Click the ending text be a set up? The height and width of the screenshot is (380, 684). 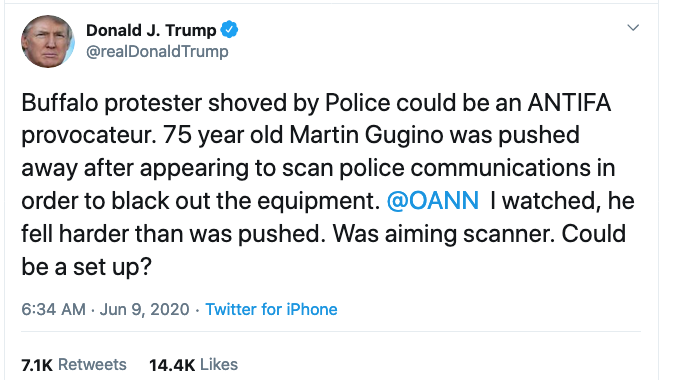point(86,267)
